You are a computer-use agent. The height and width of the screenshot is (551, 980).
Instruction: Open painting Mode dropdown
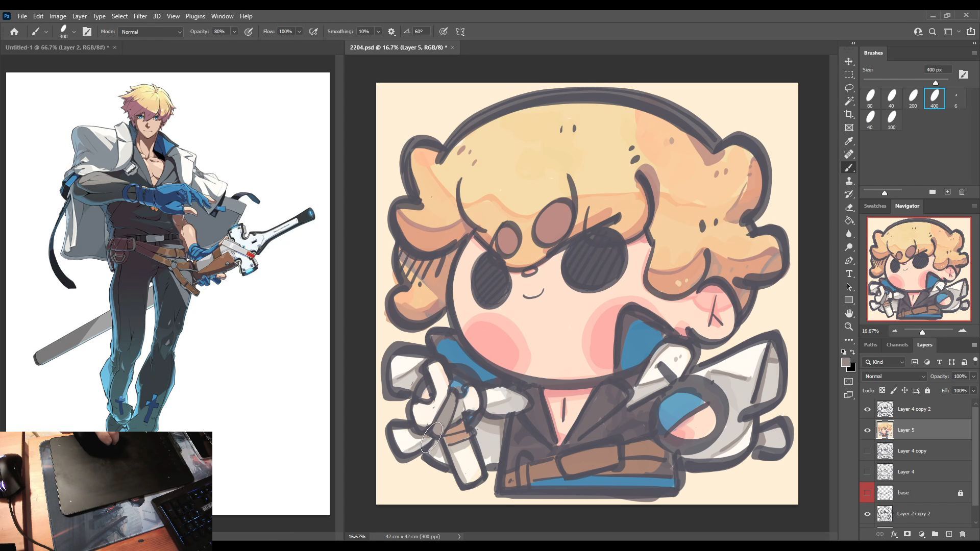coord(151,32)
